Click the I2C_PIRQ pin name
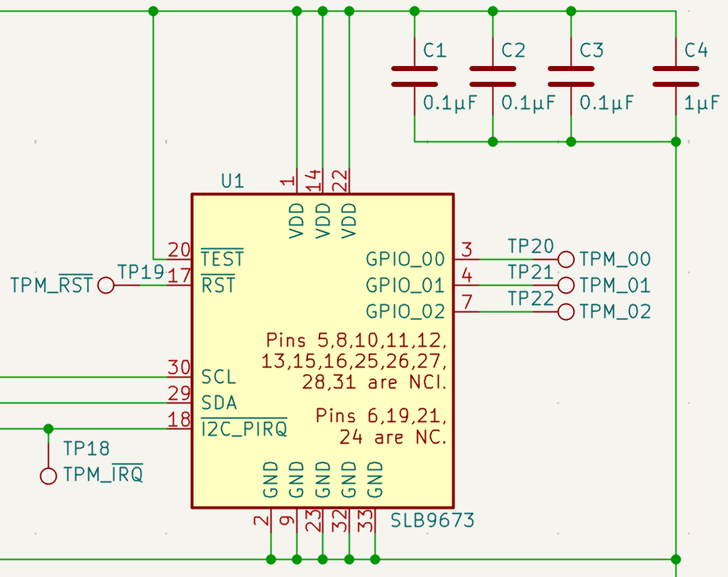 tap(244, 428)
